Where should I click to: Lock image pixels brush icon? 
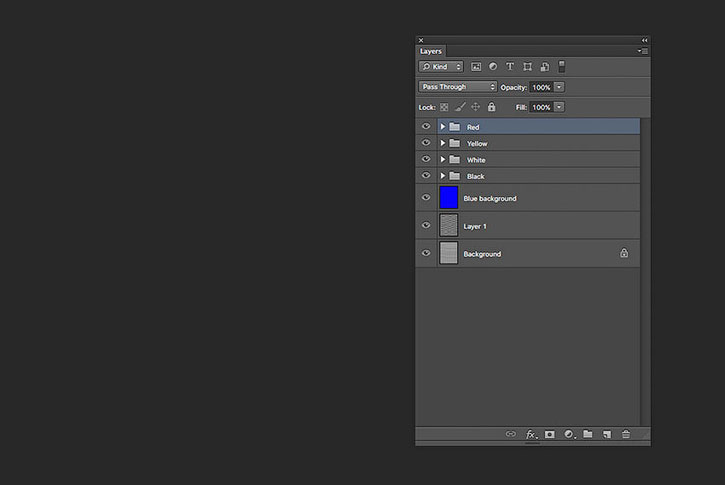[460, 107]
